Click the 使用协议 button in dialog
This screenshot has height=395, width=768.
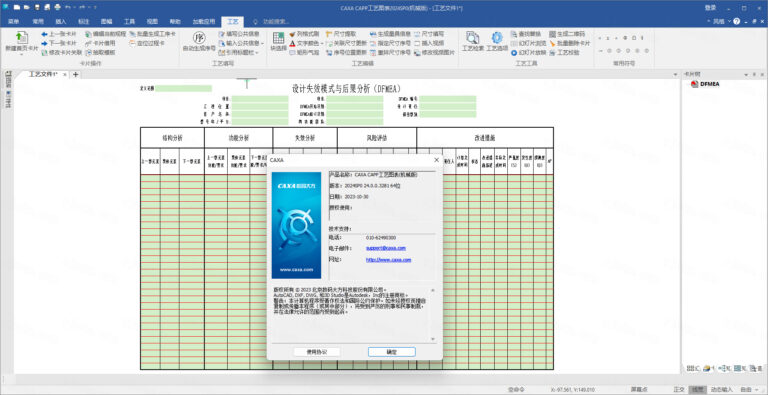pyautogui.click(x=316, y=352)
